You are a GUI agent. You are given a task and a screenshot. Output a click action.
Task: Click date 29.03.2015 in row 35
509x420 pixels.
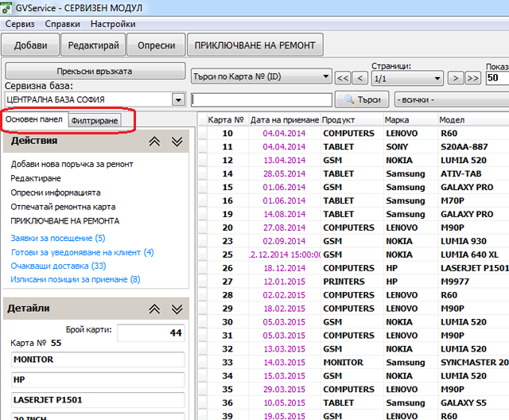coord(285,390)
